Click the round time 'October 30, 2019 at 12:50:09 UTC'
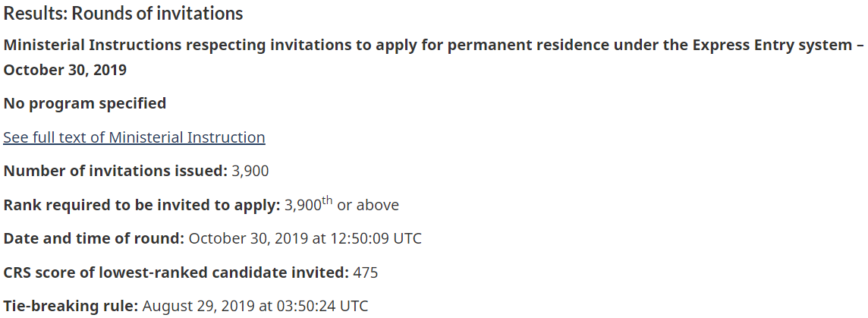 305,238
